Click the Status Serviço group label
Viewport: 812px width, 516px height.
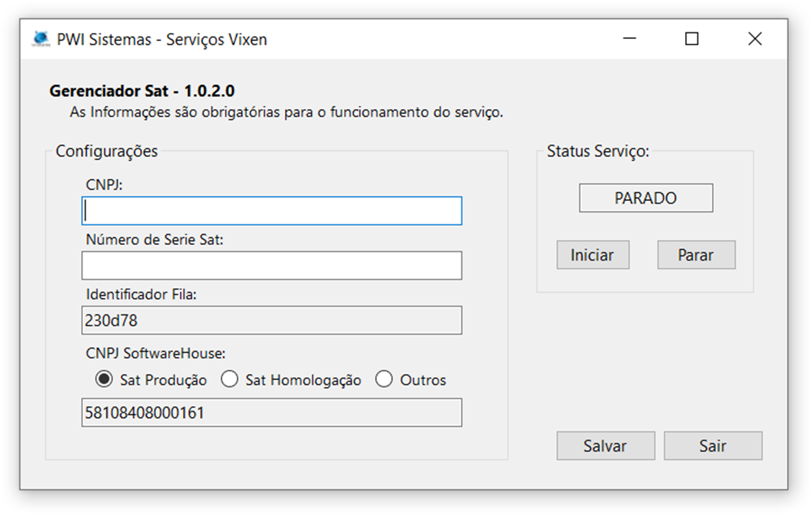point(597,152)
